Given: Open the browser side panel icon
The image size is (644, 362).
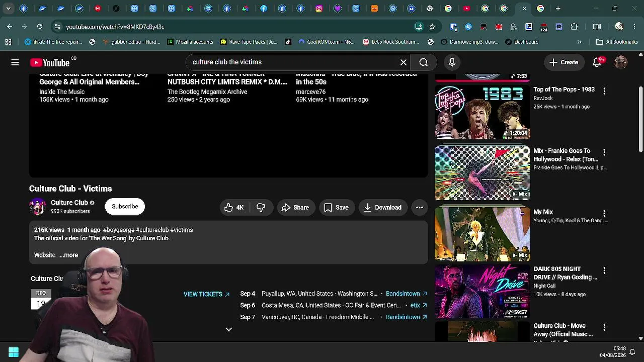Looking at the screenshot, I should pos(597,27).
